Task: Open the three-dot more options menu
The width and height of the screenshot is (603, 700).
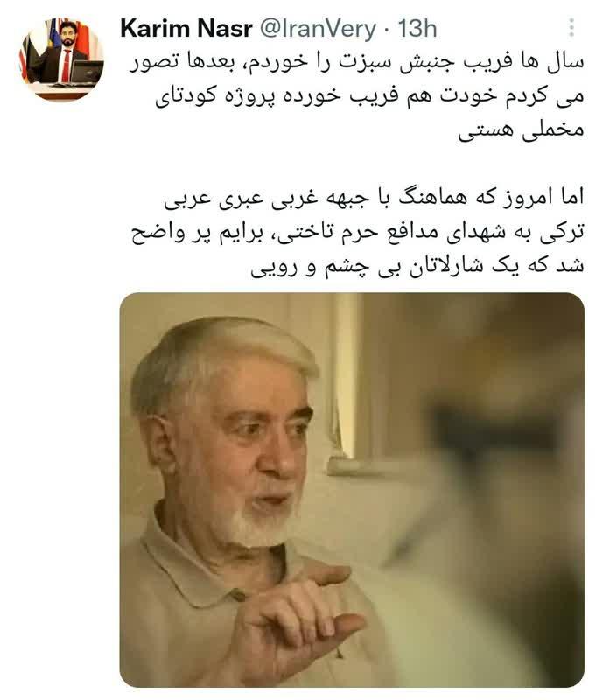Action: [571, 28]
